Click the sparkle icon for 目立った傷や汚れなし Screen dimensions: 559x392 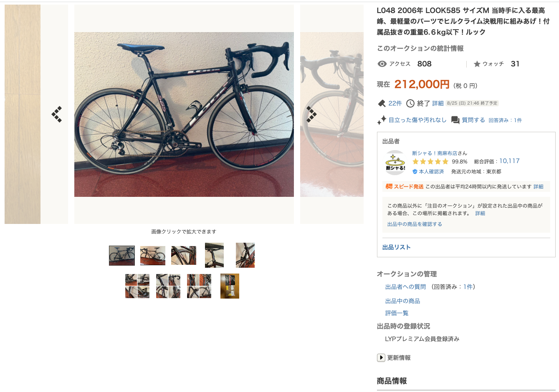click(382, 120)
